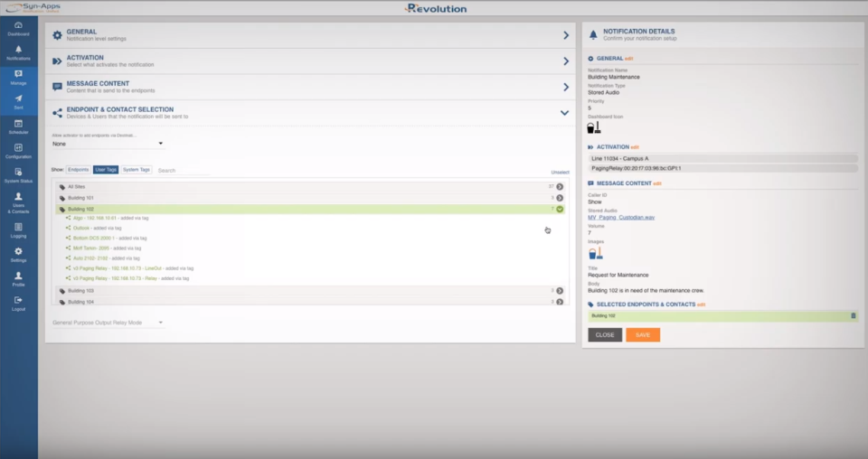This screenshot has height=459, width=868.
Task: Toggle selection of Building 103 tag
Action: (x=560, y=291)
